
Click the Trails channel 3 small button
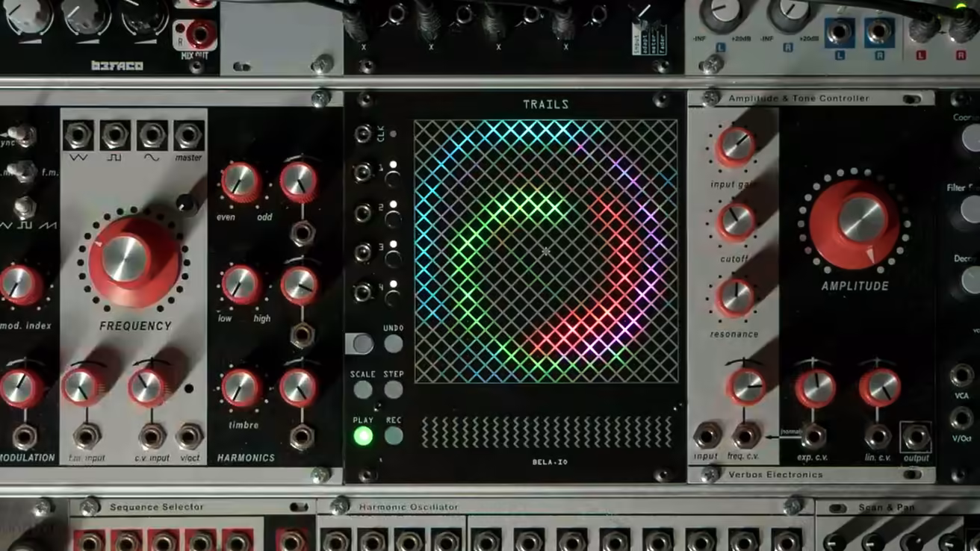(392, 258)
